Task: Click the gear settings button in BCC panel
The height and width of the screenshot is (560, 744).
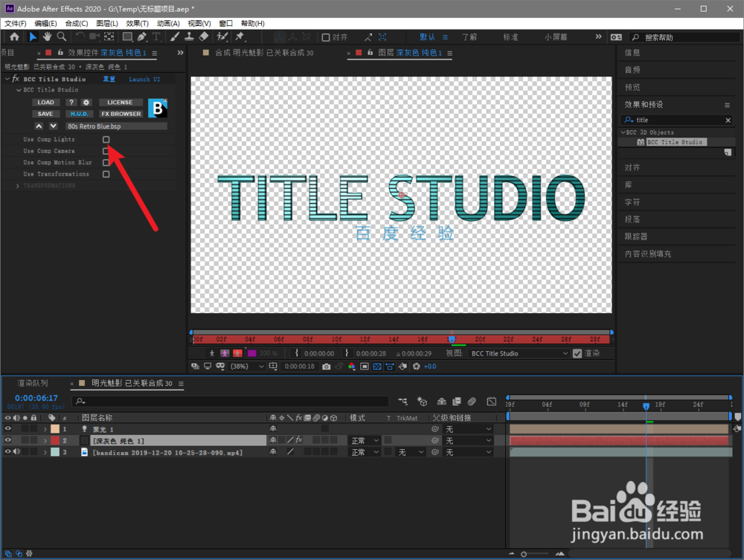Action: (x=86, y=103)
